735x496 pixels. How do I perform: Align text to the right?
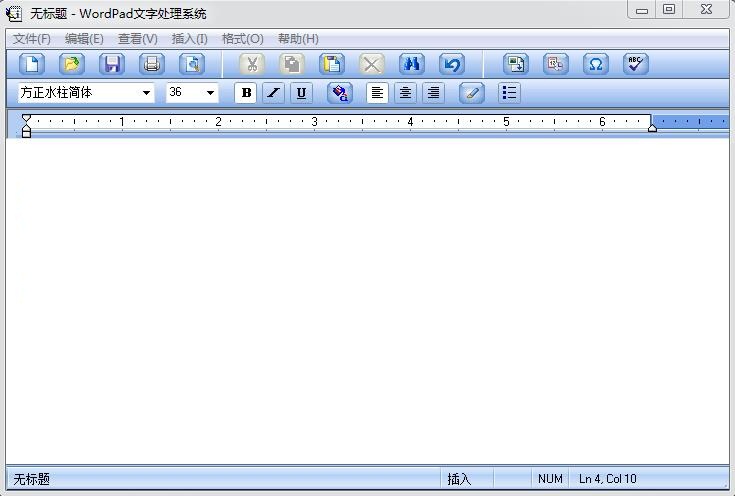434,92
